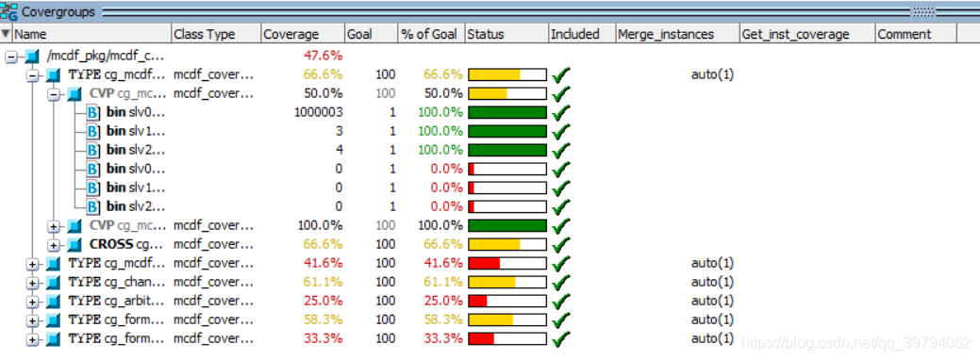
Task: Click the Comment column header
Action: pos(916,34)
